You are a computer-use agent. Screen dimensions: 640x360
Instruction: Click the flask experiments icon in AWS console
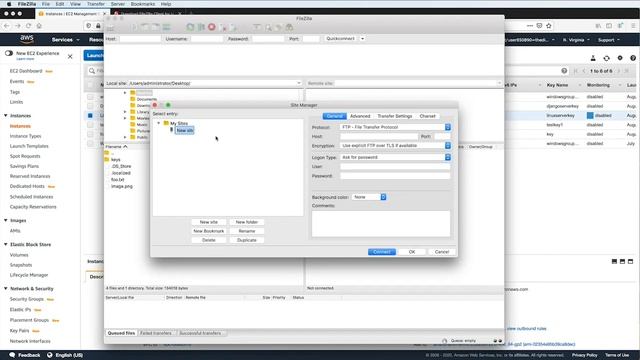[593, 58]
